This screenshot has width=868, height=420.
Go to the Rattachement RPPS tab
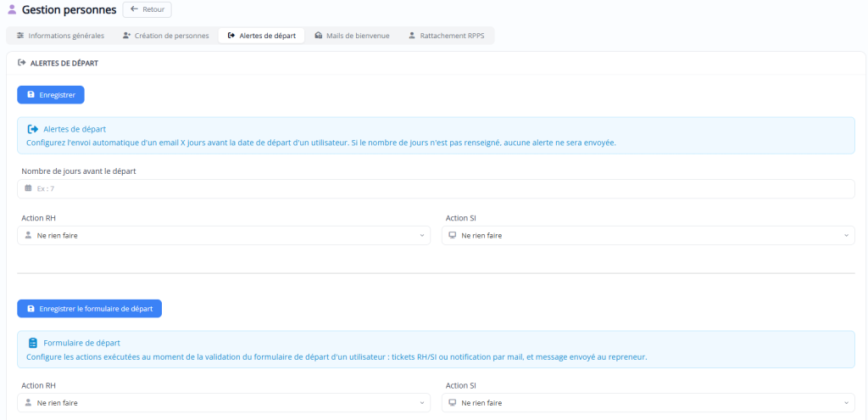pyautogui.click(x=446, y=36)
